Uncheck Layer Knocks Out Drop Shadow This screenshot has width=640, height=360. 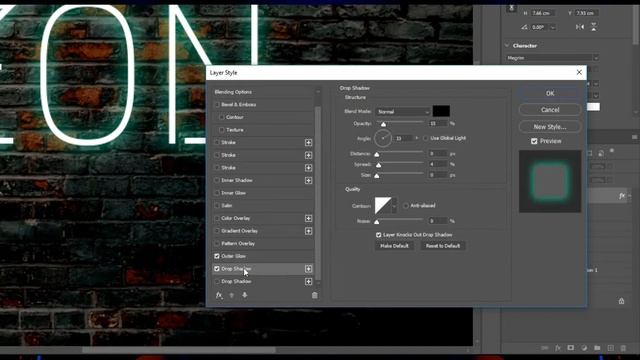(378, 235)
